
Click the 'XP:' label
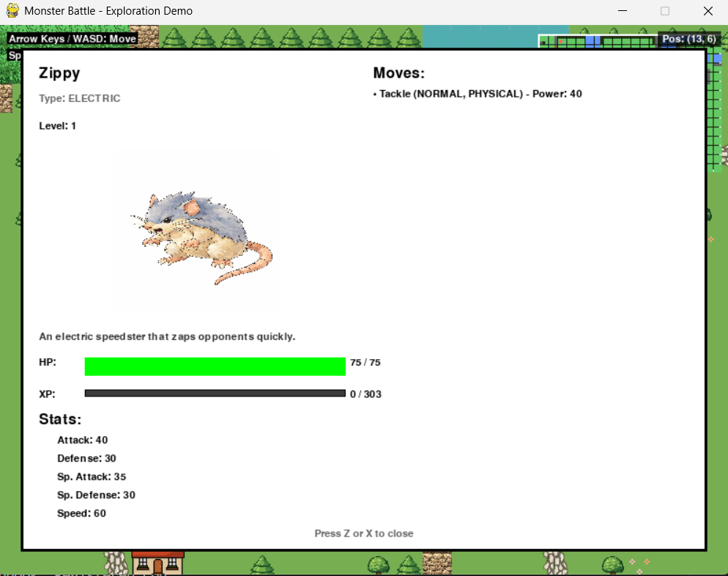pos(47,394)
